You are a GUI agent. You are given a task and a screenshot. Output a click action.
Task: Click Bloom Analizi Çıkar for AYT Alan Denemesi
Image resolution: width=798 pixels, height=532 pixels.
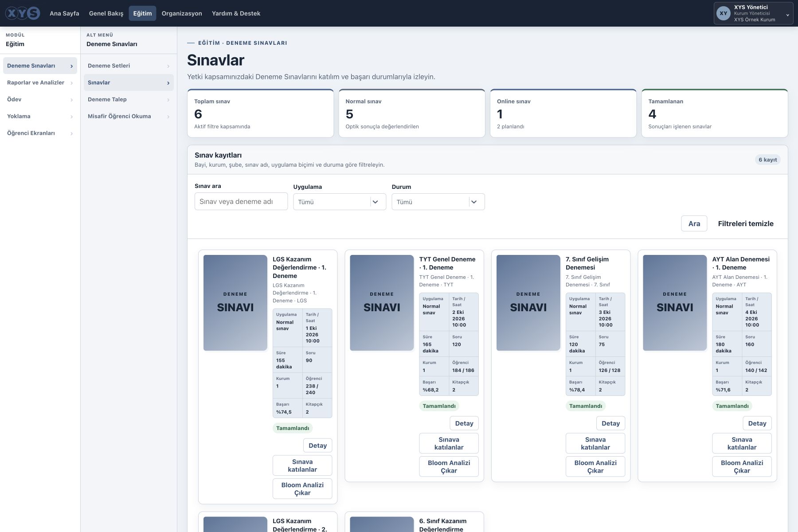[x=742, y=466]
